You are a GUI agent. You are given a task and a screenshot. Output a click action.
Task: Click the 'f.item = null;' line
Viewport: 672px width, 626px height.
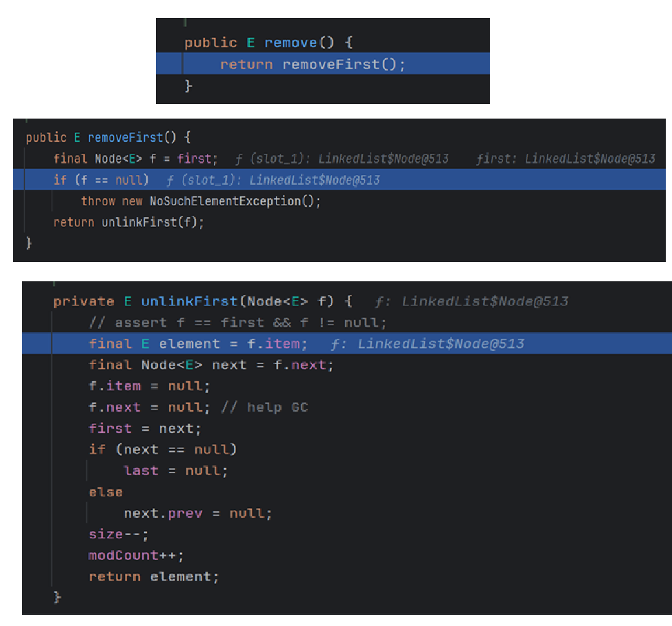click(149, 386)
